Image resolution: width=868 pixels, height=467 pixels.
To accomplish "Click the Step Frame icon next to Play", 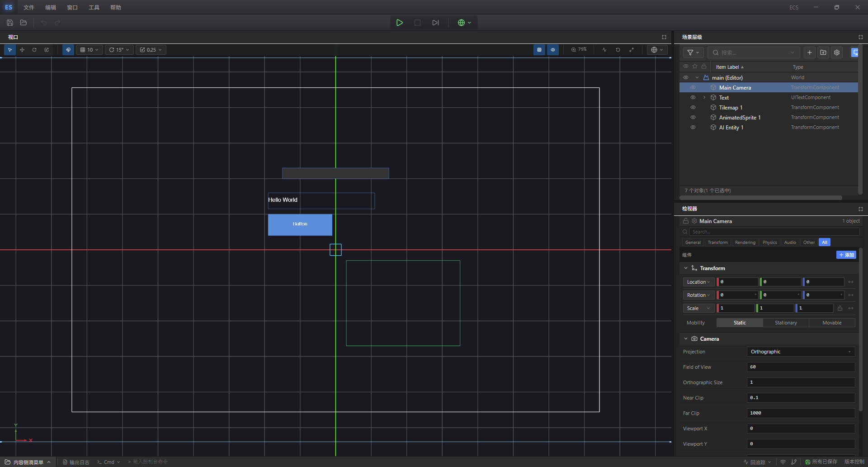I will pos(435,22).
